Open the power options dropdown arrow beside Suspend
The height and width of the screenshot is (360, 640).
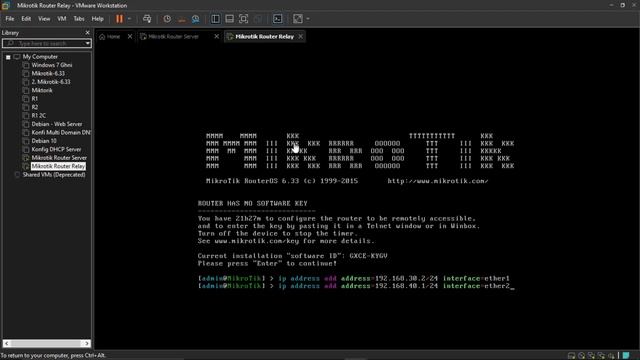tap(129, 19)
